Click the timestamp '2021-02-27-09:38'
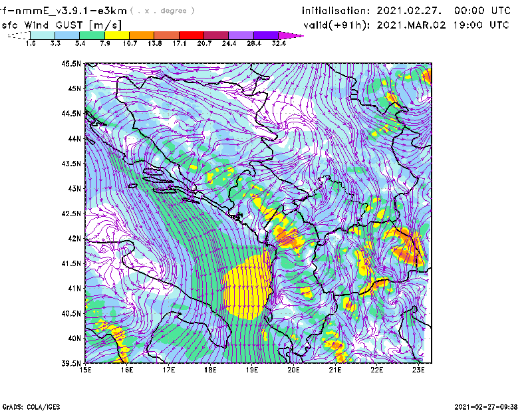 (x=486, y=406)
